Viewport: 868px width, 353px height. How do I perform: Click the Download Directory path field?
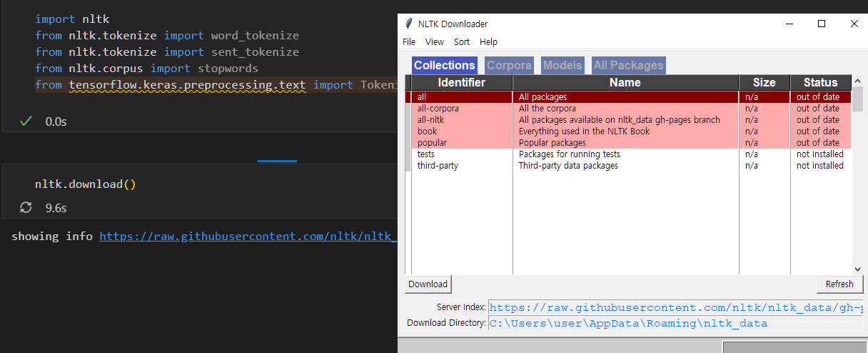point(675,324)
